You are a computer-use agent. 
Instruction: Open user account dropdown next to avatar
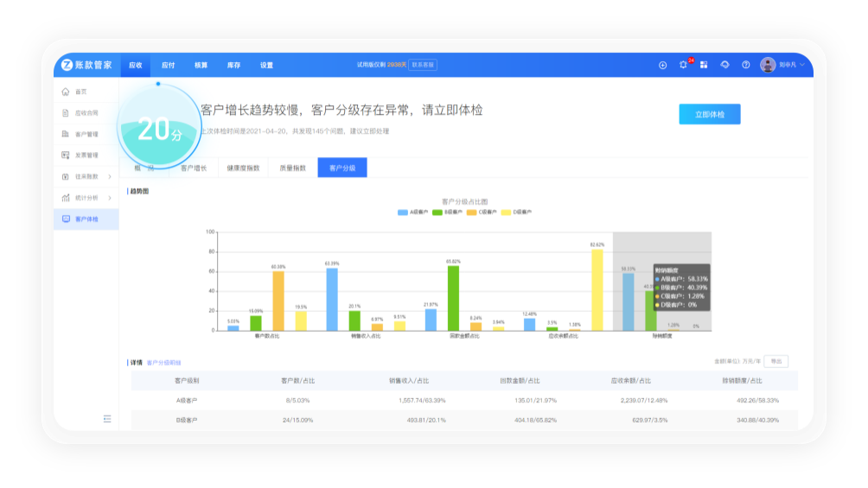tap(802, 65)
